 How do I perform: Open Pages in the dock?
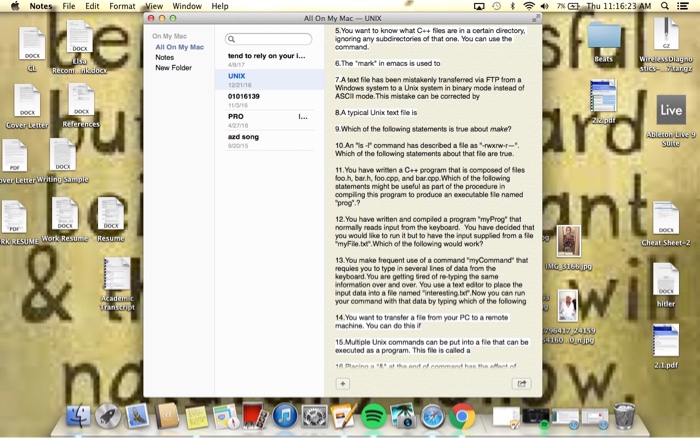[344, 416]
